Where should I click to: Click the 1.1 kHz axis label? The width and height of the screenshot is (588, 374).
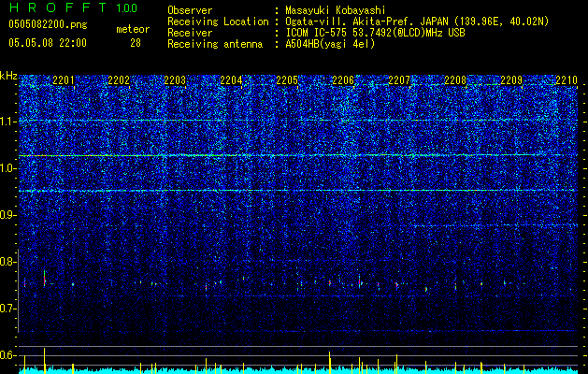click(7, 122)
